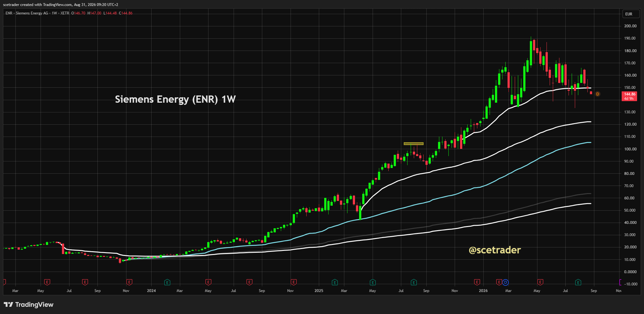Open the blue dividend D marker
Screen dimensions: 644x314
point(505,282)
